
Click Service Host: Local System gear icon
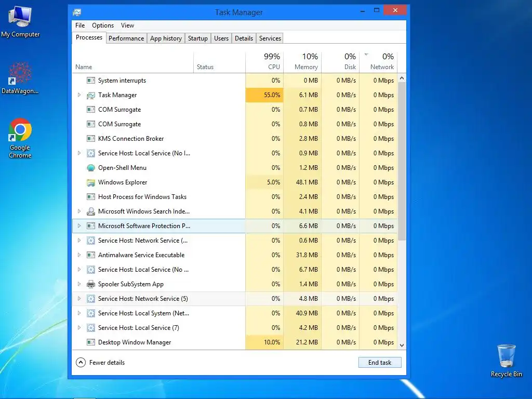tap(90, 313)
